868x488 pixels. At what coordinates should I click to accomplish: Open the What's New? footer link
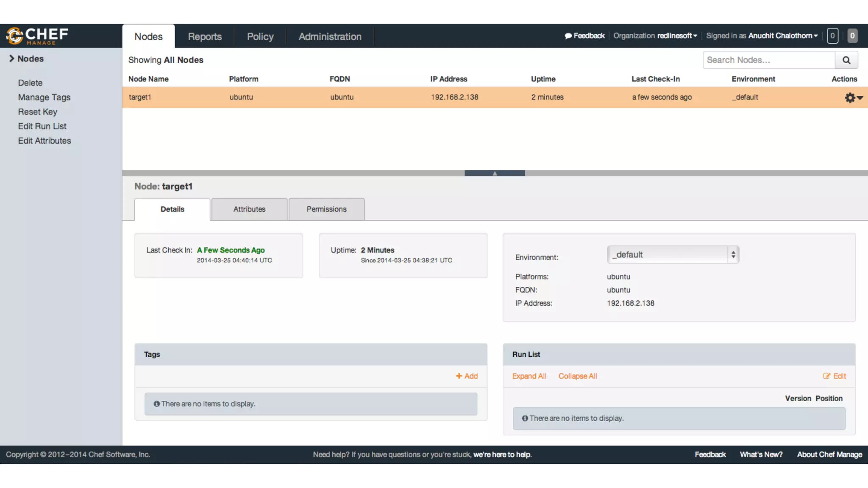761,455
